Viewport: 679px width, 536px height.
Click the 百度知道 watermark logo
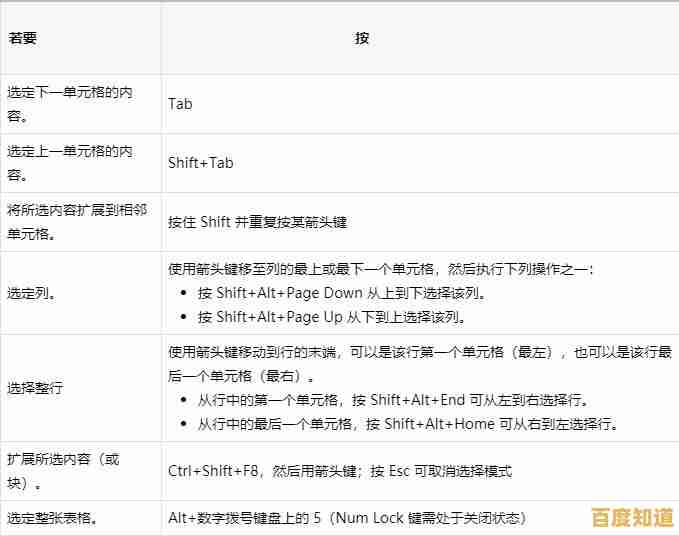click(632, 517)
